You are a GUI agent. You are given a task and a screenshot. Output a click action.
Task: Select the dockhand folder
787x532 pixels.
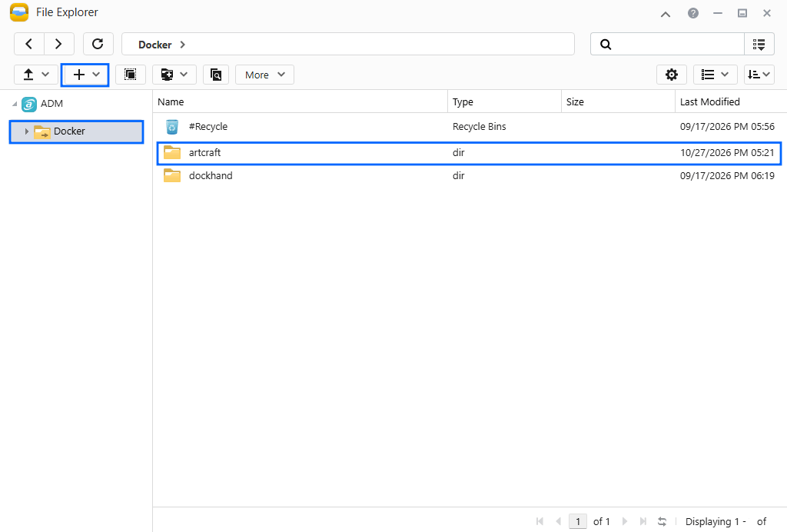(x=470, y=175)
